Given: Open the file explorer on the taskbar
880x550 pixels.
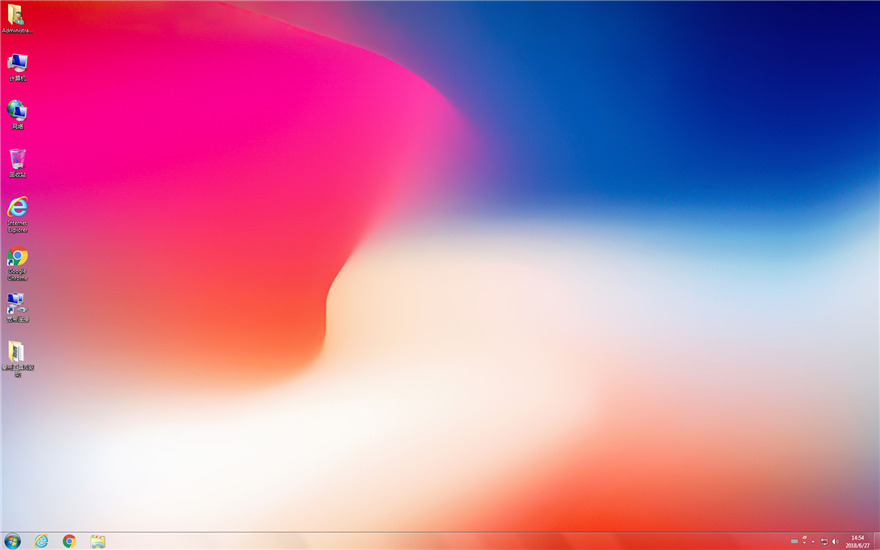Looking at the screenshot, I should (98, 541).
